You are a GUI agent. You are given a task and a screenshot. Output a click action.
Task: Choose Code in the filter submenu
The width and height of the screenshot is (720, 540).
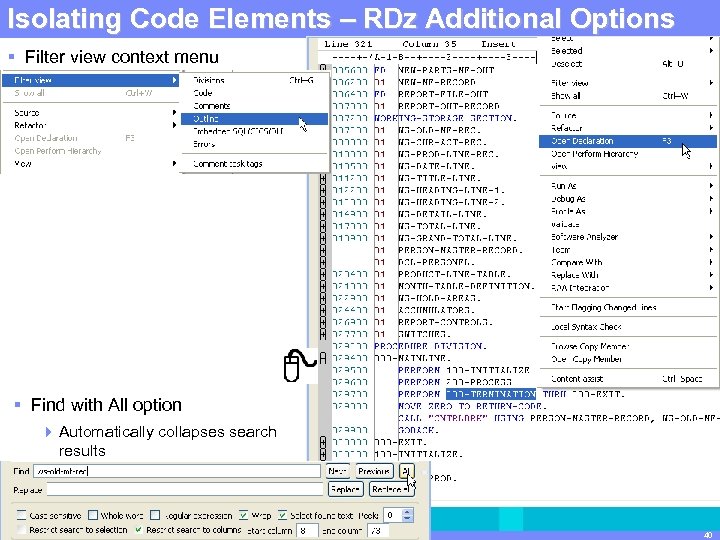(254, 93)
